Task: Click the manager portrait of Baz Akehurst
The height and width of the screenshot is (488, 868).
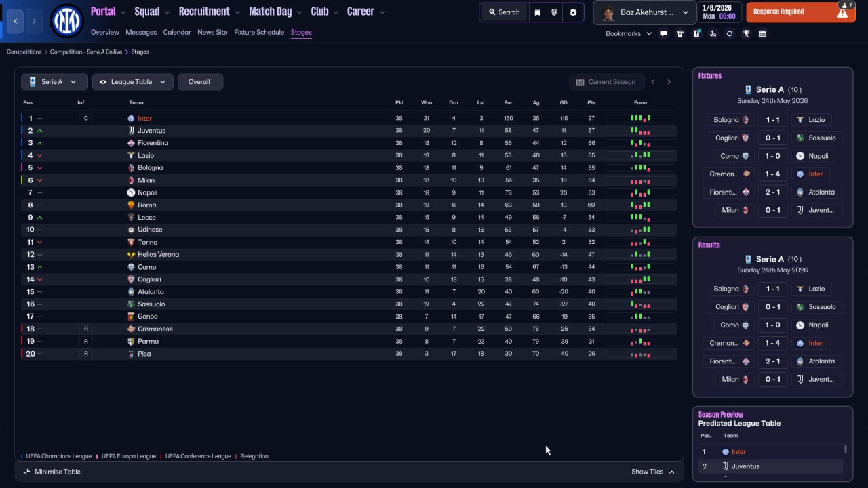Action: tap(608, 12)
